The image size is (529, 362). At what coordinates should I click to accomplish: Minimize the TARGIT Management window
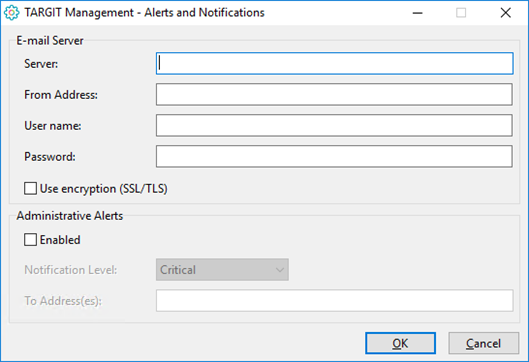(x=418, y=13)
